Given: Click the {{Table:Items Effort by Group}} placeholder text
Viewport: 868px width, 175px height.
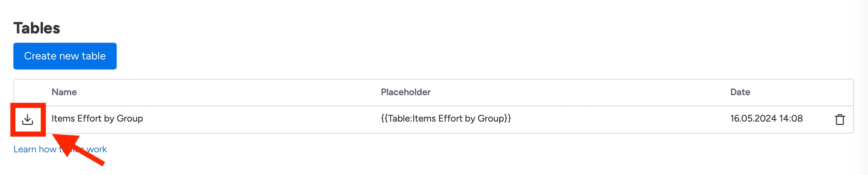Looking at the screenshot, I should pyautogui.click(x=446, y=119).
